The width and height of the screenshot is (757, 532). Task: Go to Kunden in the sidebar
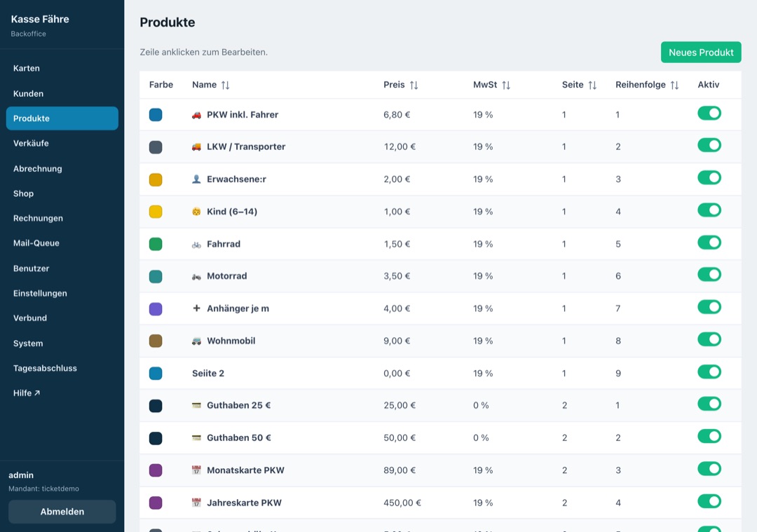coord(62,94)
